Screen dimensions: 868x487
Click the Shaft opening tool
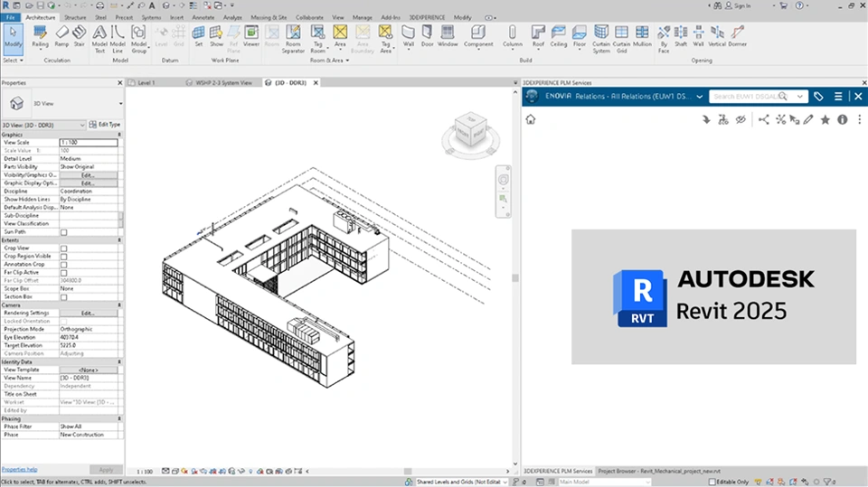coord(681,36)
